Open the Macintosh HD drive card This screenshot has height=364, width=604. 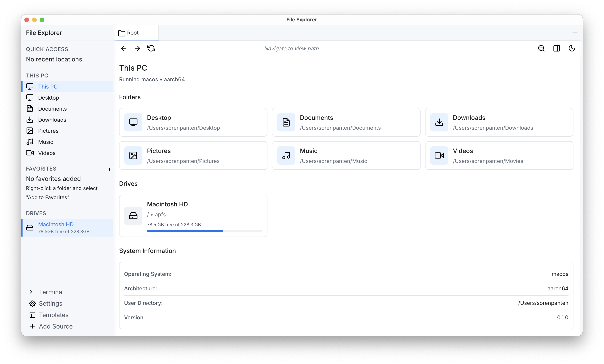tap(193, 216)
